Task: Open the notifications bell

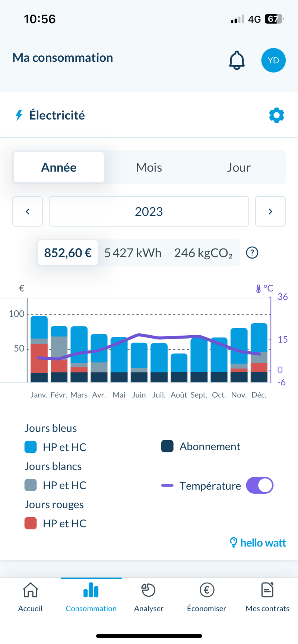Action: (237, 60)
